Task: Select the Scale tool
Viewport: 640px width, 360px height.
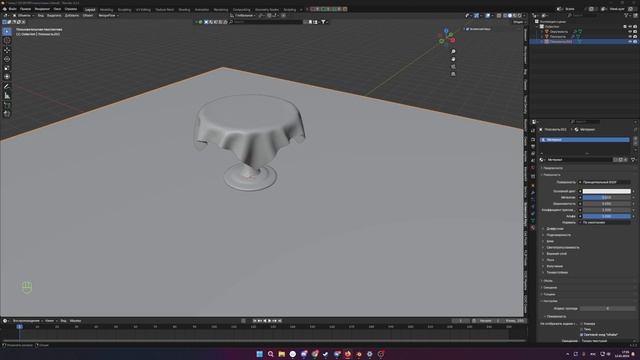Action: [x=7, y=68]
